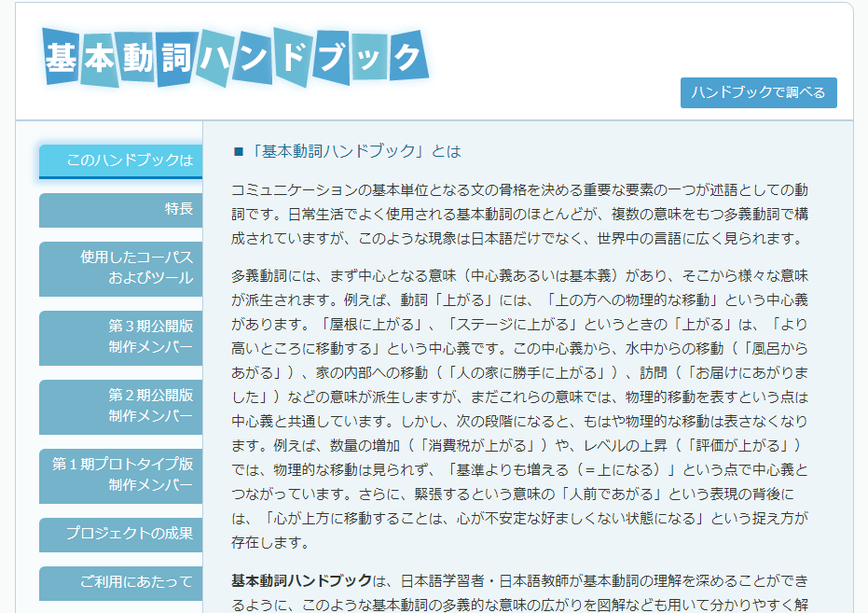Click bold text 基本動詞ハンドブック in last paragraph
This screenshot has width=868, height=613.
click(302, 581)
